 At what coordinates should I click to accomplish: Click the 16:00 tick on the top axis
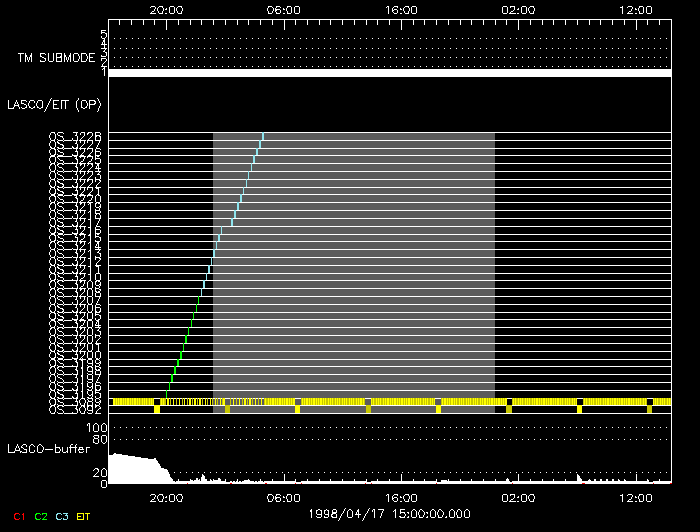401,9
